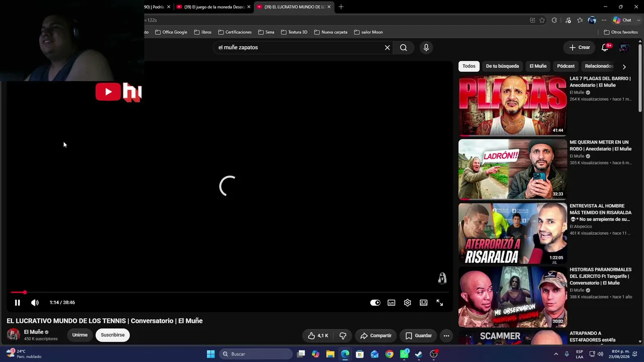Share the video via Compartir

[376, 336]
